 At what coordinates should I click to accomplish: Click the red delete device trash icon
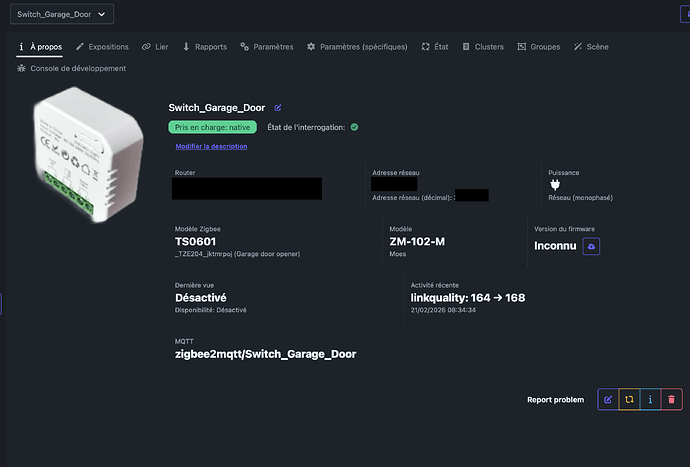tap(672, 399)
